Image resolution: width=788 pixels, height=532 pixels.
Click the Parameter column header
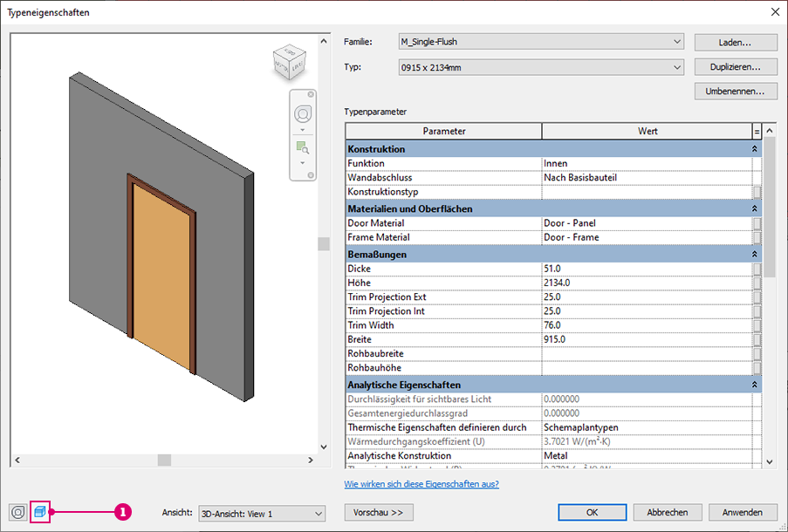click(x=444, y=131)
